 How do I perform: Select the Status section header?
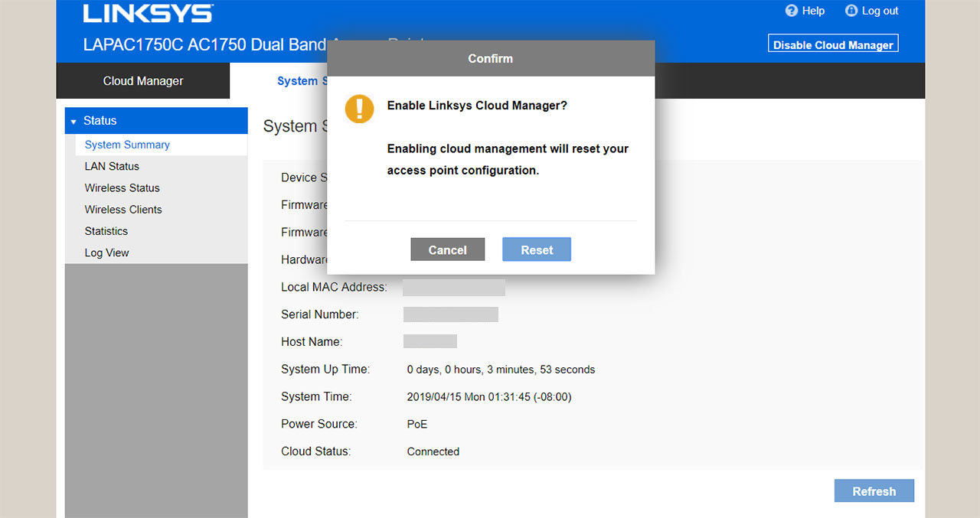click(156, 121)
